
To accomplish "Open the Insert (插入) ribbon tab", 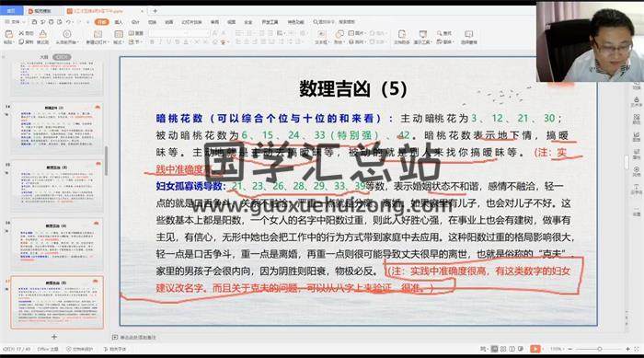I will click(x=119, y=22).
